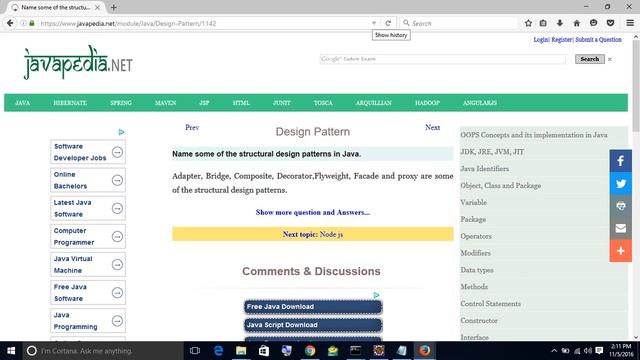Click the AdChoices icon above left ads
The width and height of the screenshot is (640, 360).
pyautogui.click(x=121, y=132)
